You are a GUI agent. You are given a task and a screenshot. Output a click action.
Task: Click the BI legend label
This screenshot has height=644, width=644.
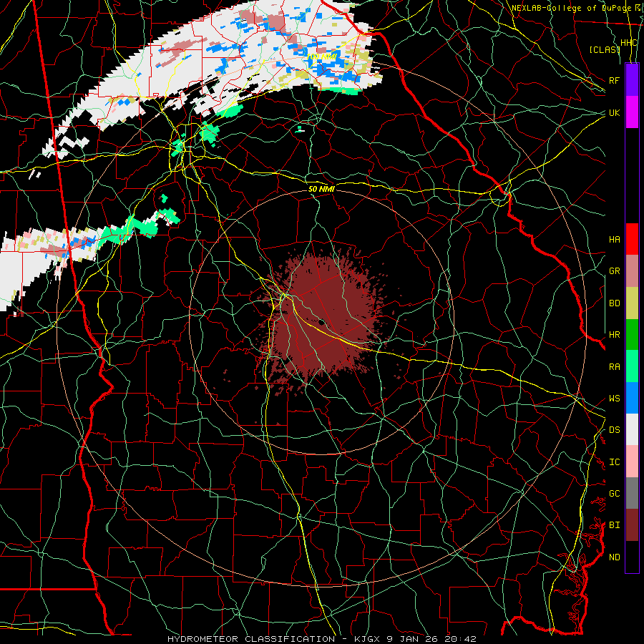(614, 525)
